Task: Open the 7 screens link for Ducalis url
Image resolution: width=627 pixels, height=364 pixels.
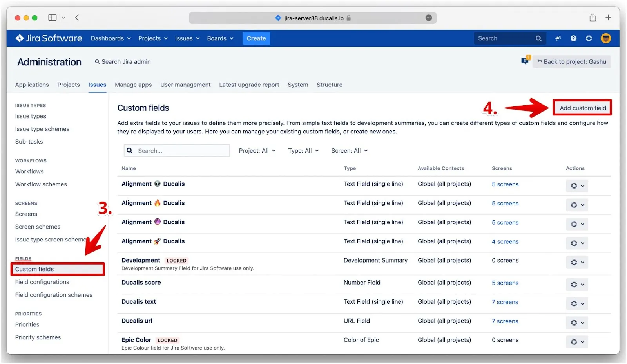Action: click(x=505, y=321)
